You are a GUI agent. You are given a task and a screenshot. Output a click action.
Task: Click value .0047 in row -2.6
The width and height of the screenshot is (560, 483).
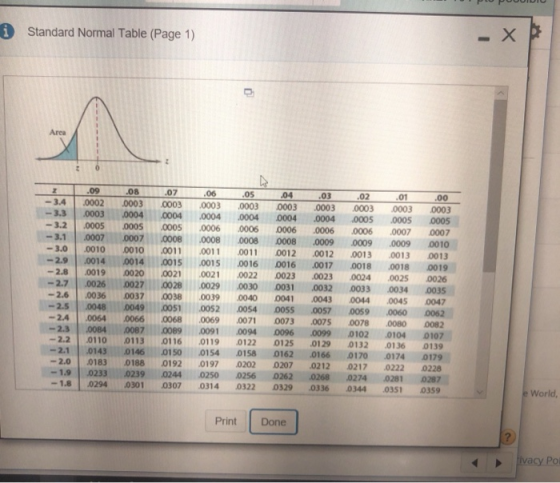[435, 302]
